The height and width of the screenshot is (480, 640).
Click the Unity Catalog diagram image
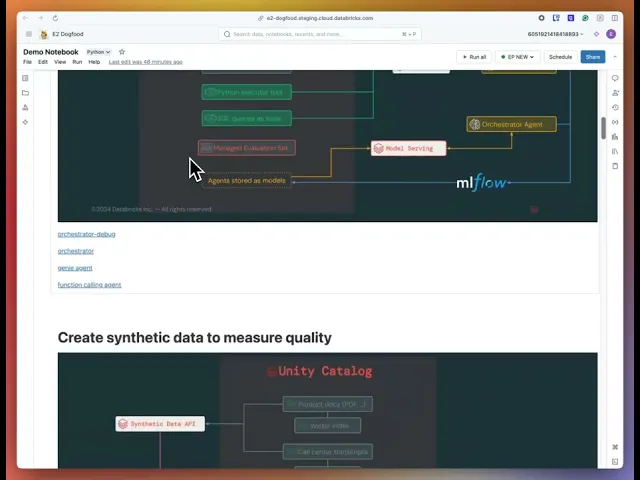[327, 410]
